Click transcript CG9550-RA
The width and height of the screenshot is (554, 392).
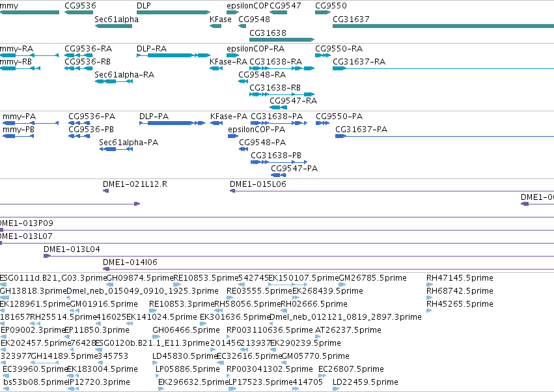323,55
